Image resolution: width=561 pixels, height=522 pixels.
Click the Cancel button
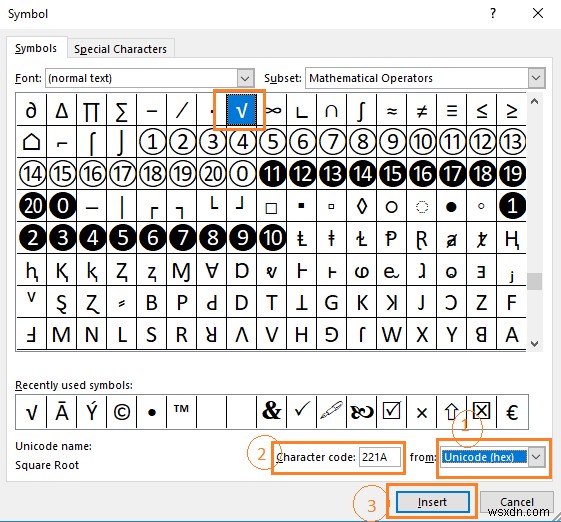pos(517,502)
